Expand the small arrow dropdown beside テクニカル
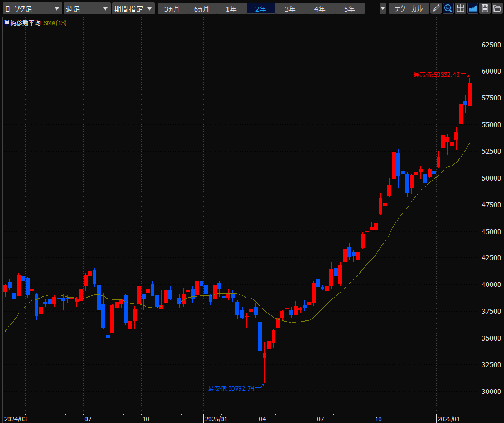 [x=382, y=9]
